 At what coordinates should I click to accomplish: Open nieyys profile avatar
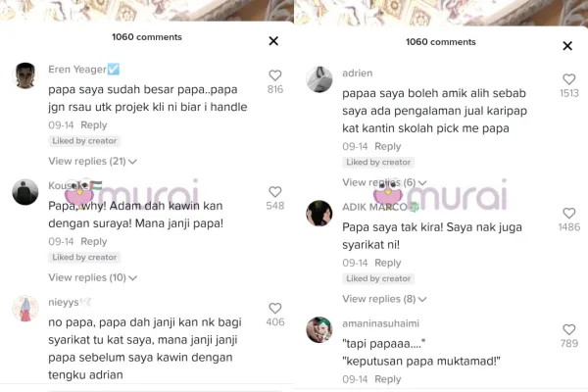(x=25, y=309)
